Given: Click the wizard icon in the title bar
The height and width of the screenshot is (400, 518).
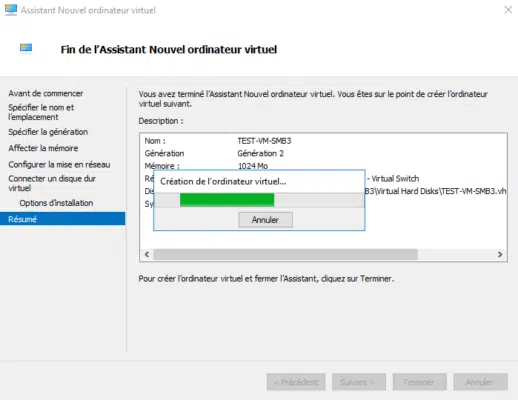Looking at the screenshot, I should click(11, 10).
